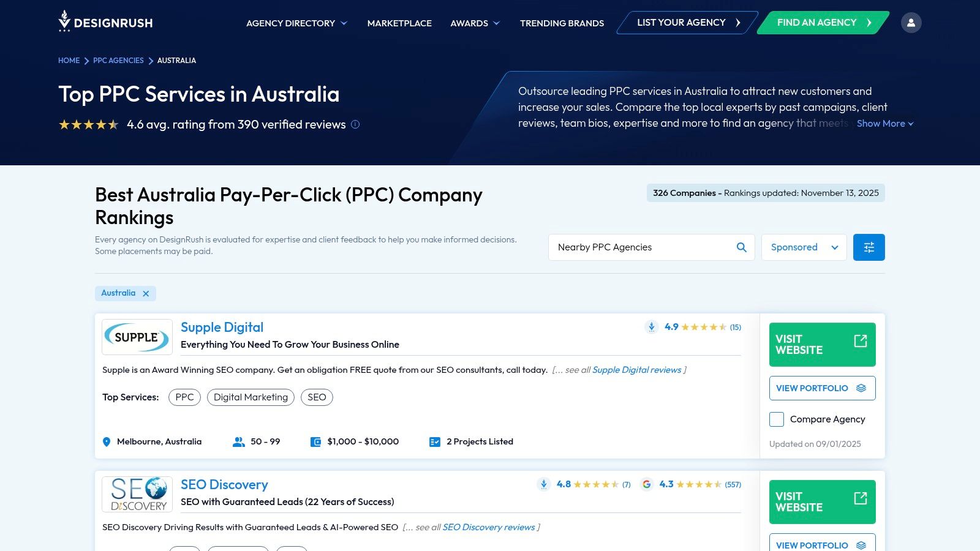Click '326 Companies' rankings label
Screen dimensions: 980x551
pyautogui.click(x=684, y=193)
